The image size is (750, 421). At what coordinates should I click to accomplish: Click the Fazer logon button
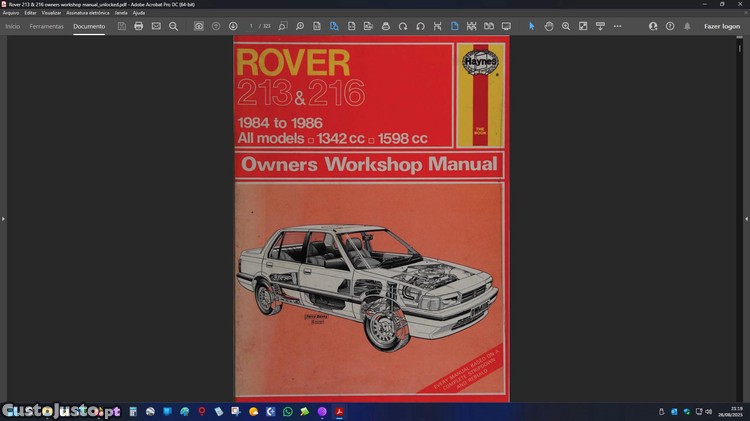click(721, 26)
